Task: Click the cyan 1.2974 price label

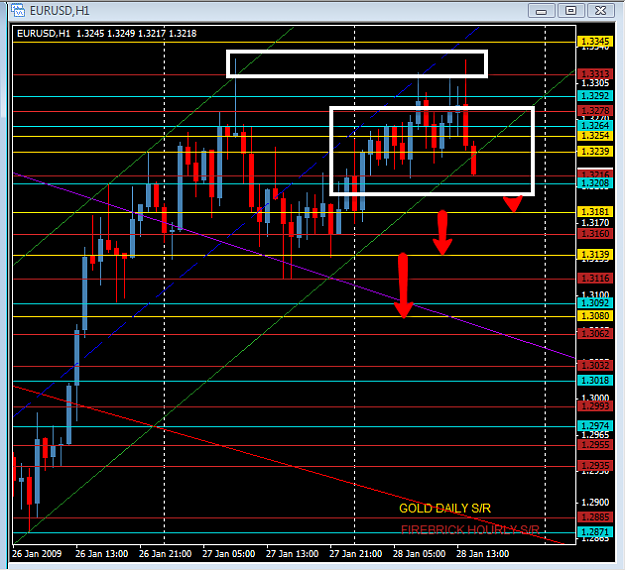Action: (x=595, y=426)
